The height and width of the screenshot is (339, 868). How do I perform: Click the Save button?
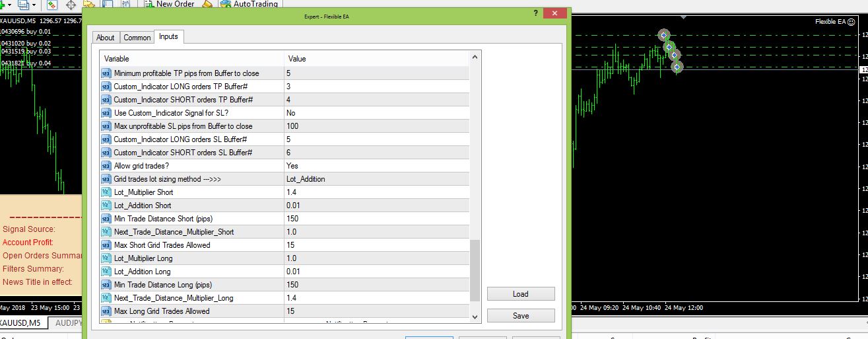521,316
